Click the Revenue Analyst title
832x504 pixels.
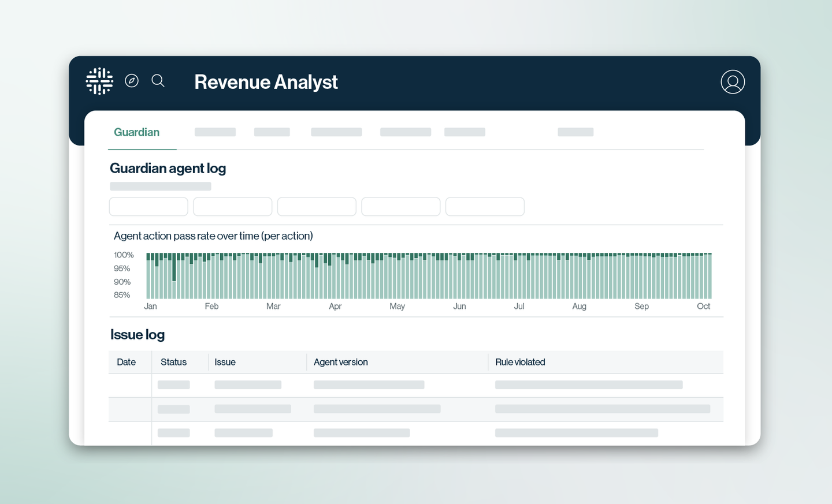266,82
